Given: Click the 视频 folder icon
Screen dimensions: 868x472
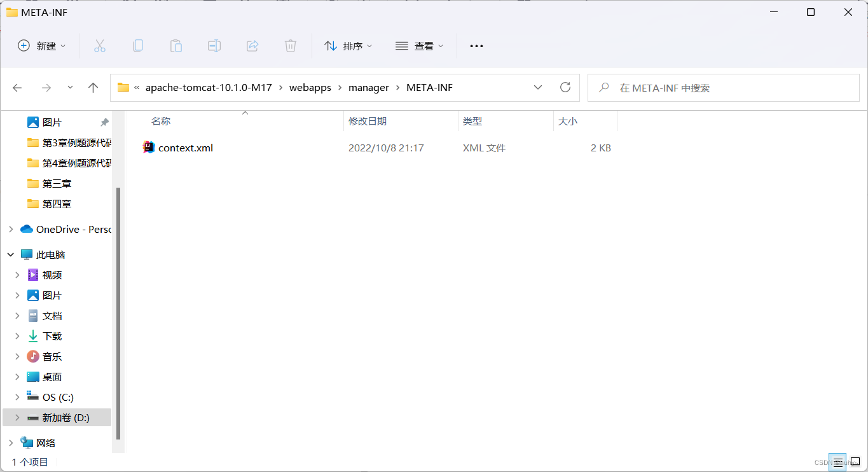Looking at the screenshot, I should (x=33, y=275).
